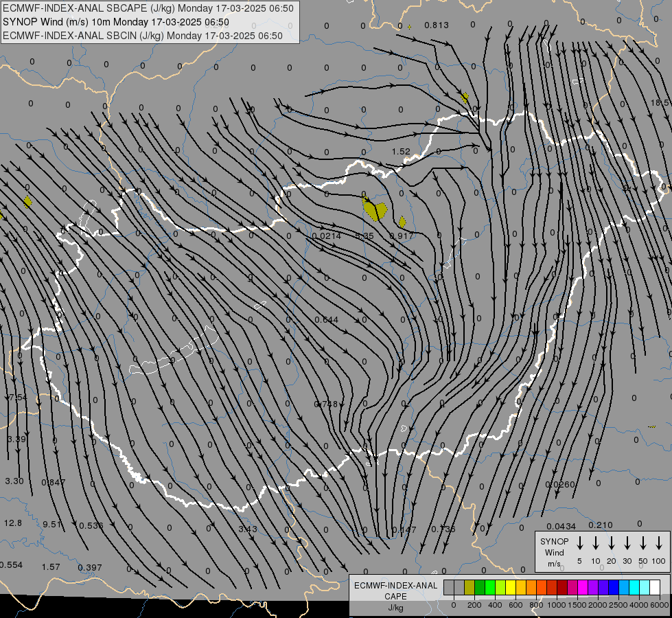Click the ECMWF-INDEX-ANAL CAPE legend title

[395, 597]
